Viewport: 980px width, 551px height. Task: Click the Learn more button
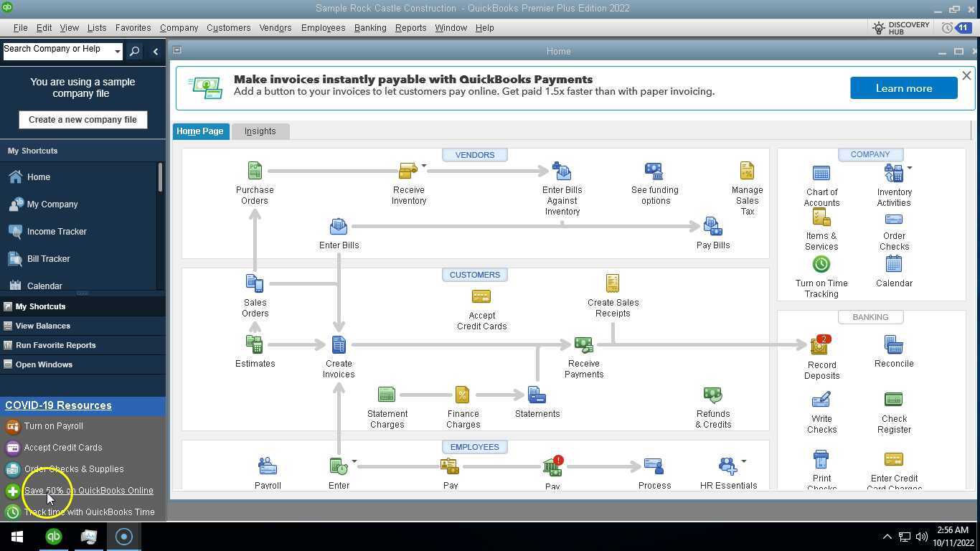[904, 88]
